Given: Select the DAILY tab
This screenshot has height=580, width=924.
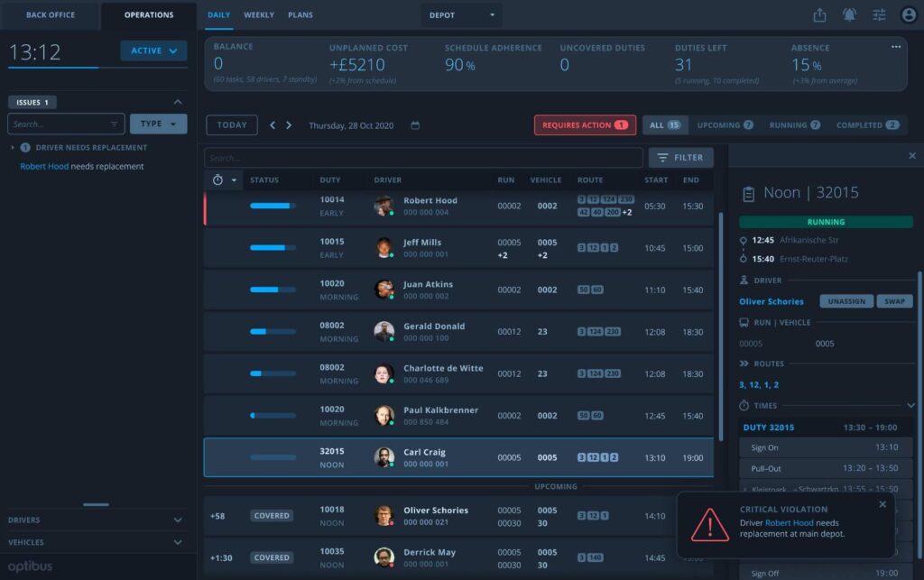Looking at the screenshot, I should click(218, 14).
